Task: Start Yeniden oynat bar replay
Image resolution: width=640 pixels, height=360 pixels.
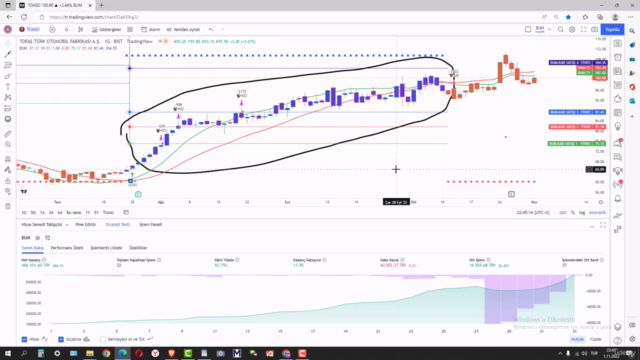Action: 183,29
